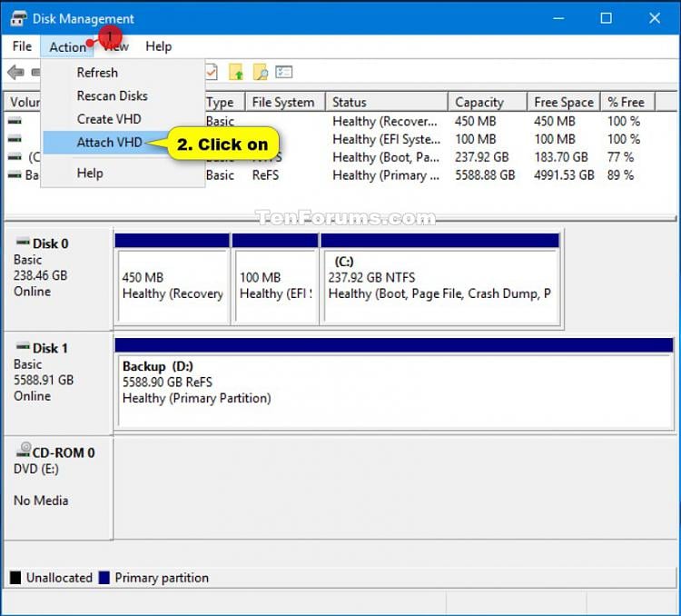The height and width of the screenshot is (616, 681).
Task: Sort by the % Free column header
Action: coord(627,102)
